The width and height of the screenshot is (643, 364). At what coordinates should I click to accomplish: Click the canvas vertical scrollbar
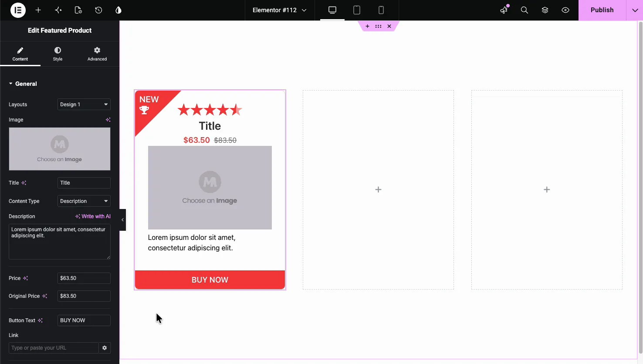640,187
